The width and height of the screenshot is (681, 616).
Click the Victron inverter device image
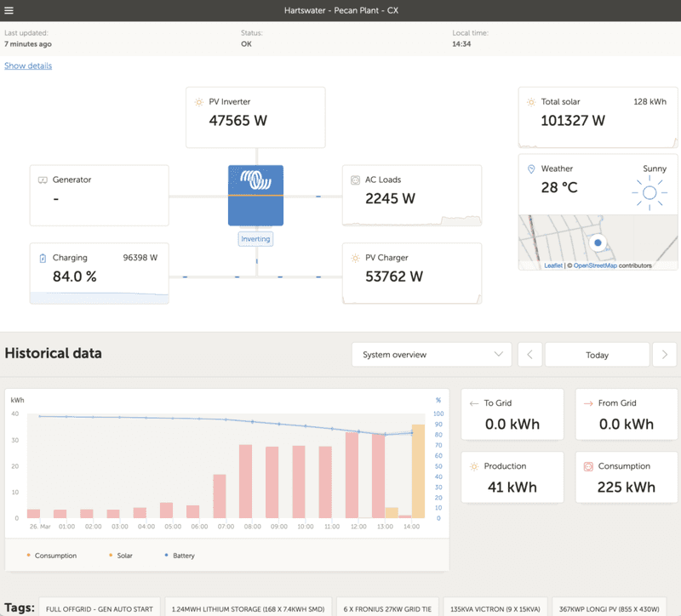coord(255,196)
